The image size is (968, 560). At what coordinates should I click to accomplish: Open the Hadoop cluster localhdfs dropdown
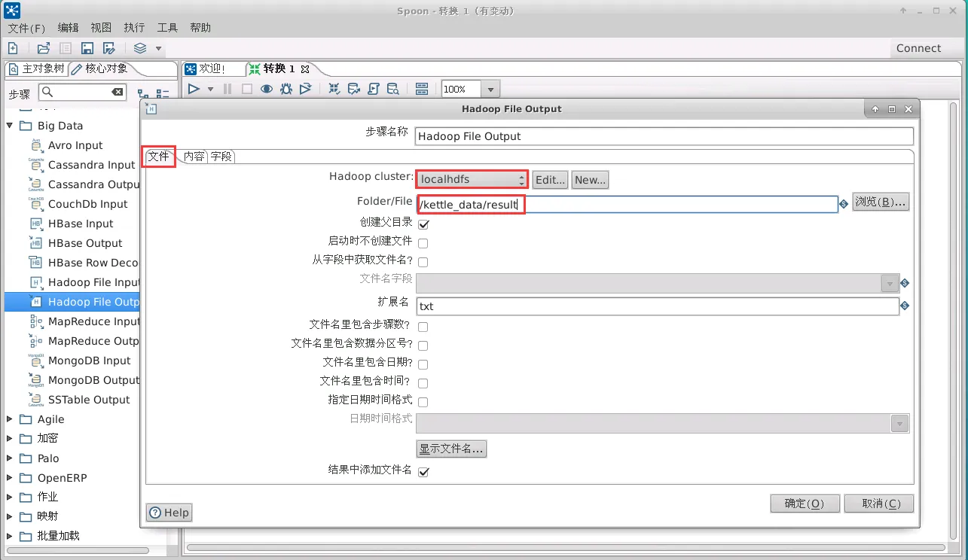pos(472,179)
